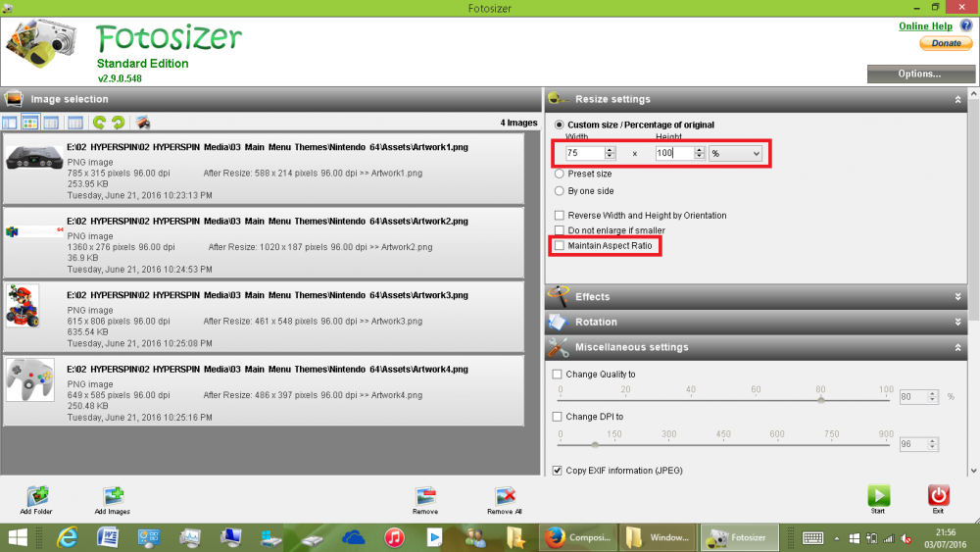Open OneDrive cloud icon in taskbar

point(354,537)
